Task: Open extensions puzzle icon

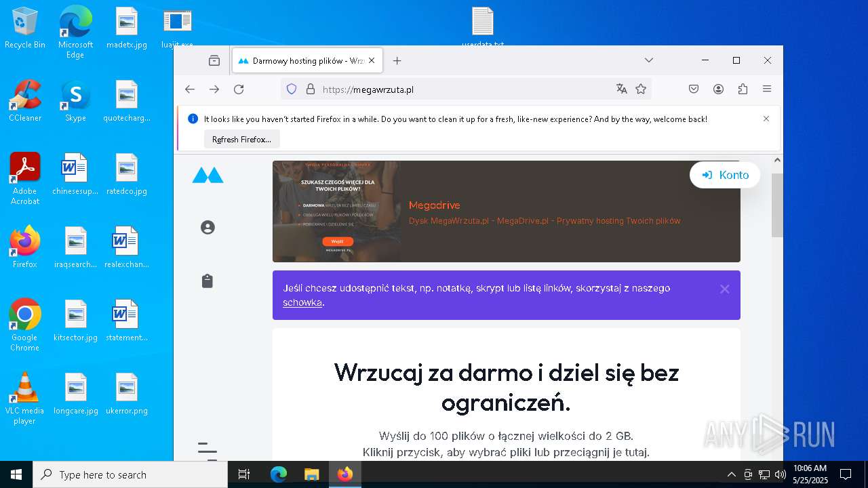Action: 743,89
